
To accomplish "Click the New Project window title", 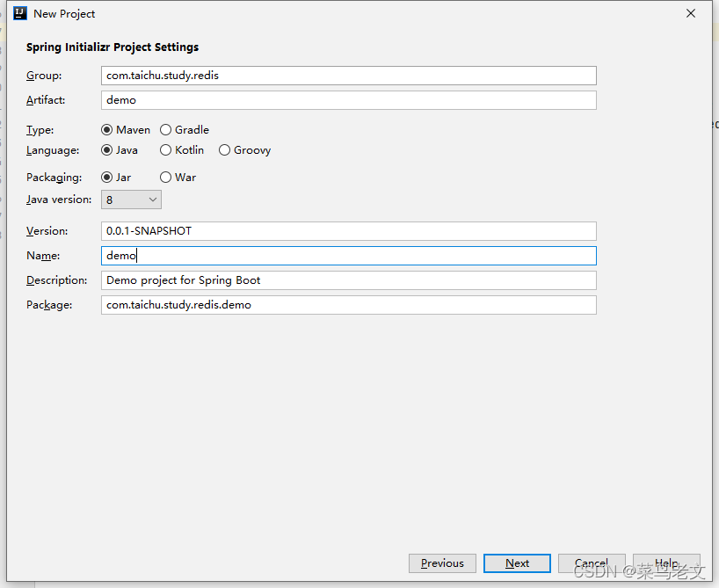I will (x=64, y=14).
